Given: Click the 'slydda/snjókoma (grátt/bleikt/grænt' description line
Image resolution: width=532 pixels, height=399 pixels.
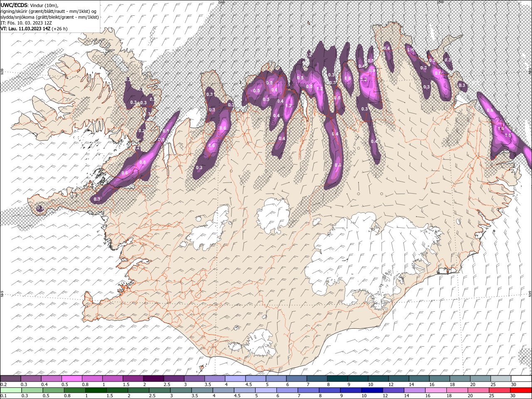Looking at the screenshot, I should tap(49, 17).
